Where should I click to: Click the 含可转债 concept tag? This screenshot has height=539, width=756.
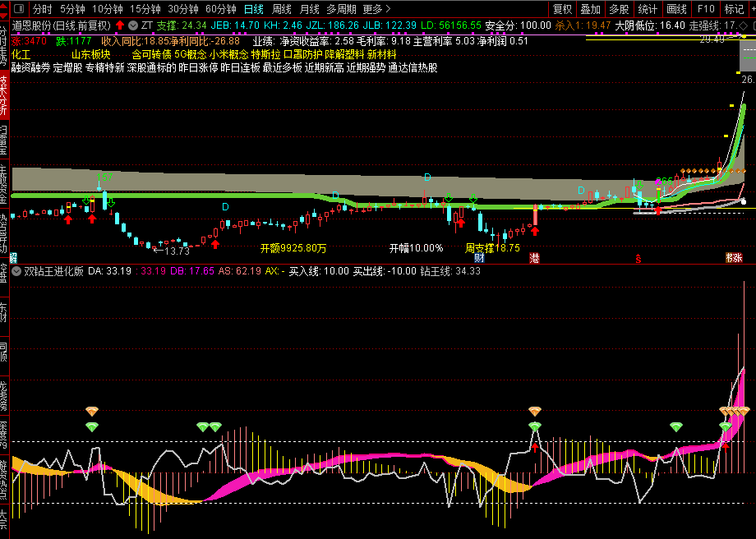coord(152,54)
